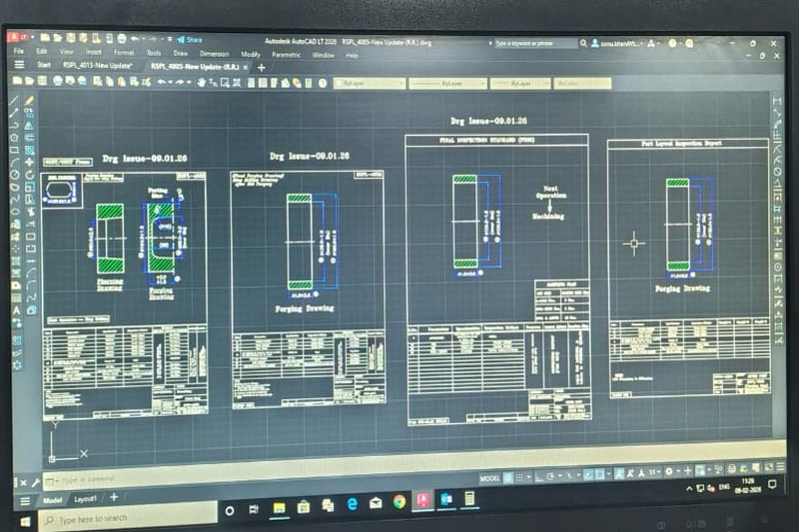Open the hamburger menu beside Start tab

(x=19, y=65)
